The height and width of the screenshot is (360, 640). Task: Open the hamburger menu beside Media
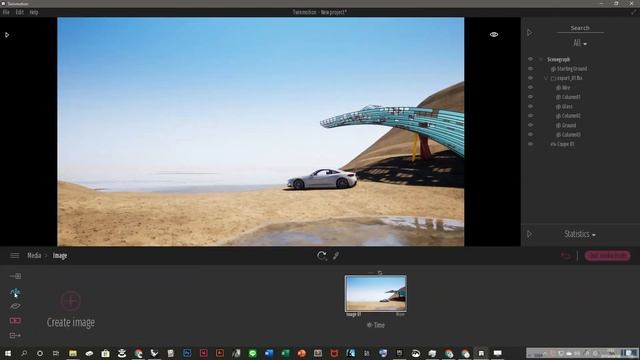coord(15,256)
